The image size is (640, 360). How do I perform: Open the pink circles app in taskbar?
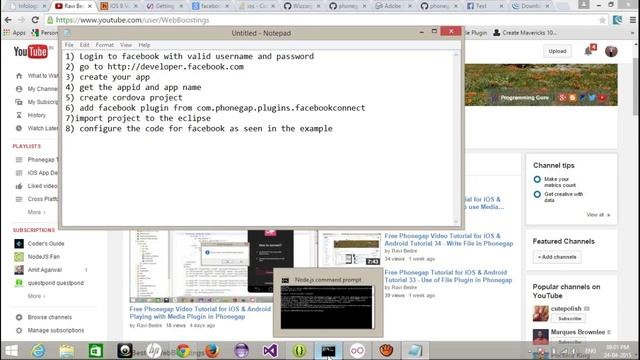tap(357, 351)
